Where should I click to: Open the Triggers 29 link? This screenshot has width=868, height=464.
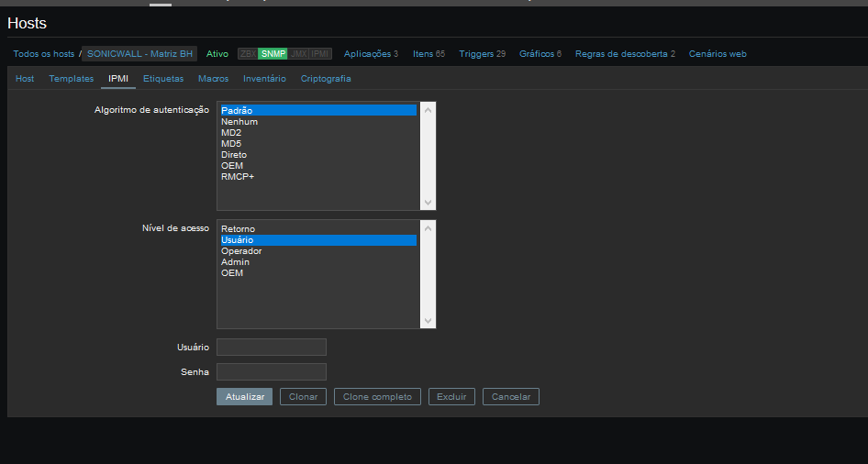pos(482,54)
